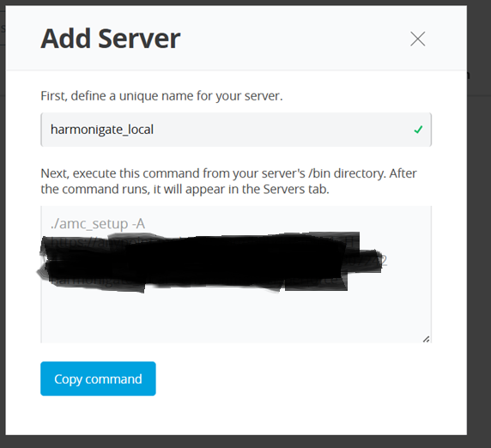Click the "Servers tab" phrase in instructions
491x448 pixels.
(296, 189)
